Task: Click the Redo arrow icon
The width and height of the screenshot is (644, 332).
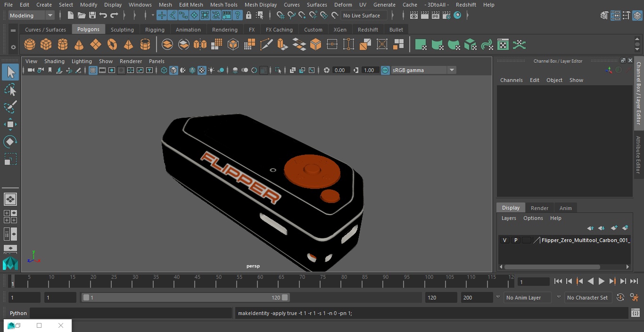Action: click(114, 16)
